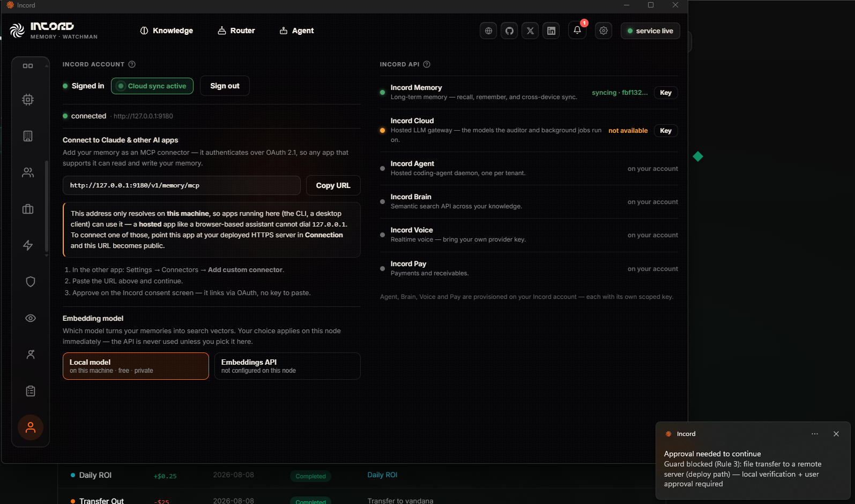This screenshot has width=855, height=504.
Task: Open the briefcase sidebar icon
Action: 28,209
